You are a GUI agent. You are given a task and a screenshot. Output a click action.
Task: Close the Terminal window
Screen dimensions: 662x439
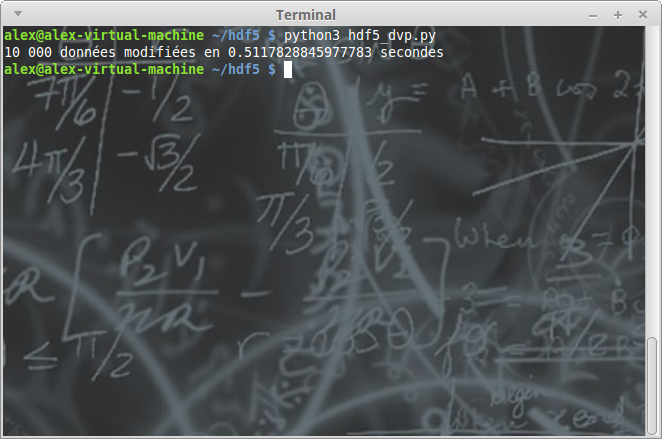tap(640, 15)
